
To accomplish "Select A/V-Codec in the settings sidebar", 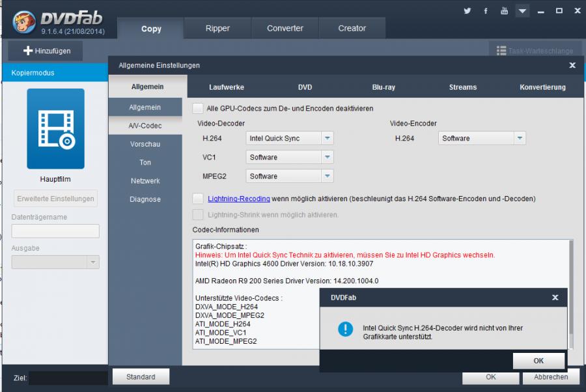I will (x=145, y=126).
